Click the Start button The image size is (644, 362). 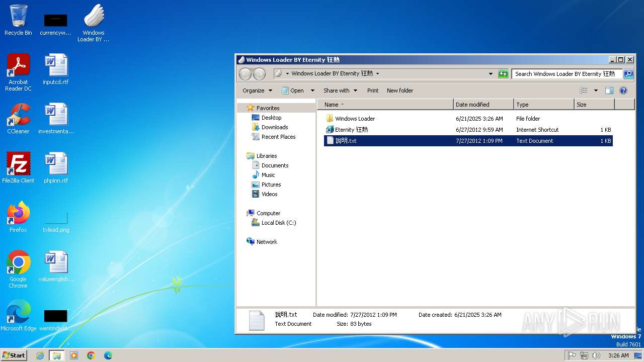(x=14, y=355)
